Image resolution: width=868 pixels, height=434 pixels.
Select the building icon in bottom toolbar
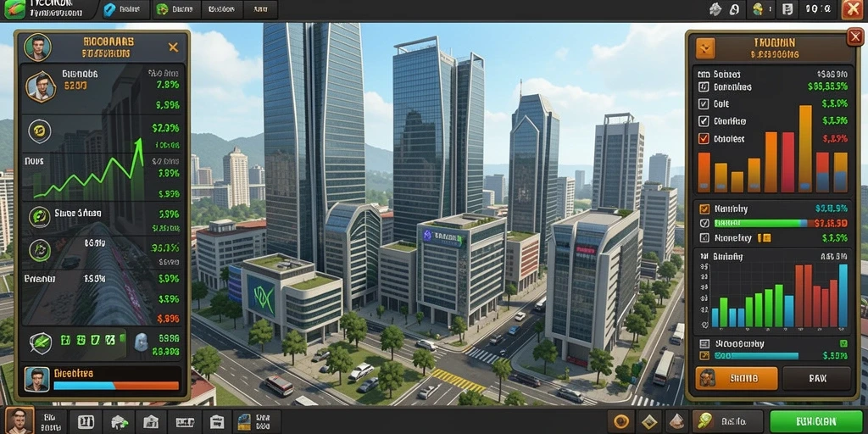tap(151, 422)
